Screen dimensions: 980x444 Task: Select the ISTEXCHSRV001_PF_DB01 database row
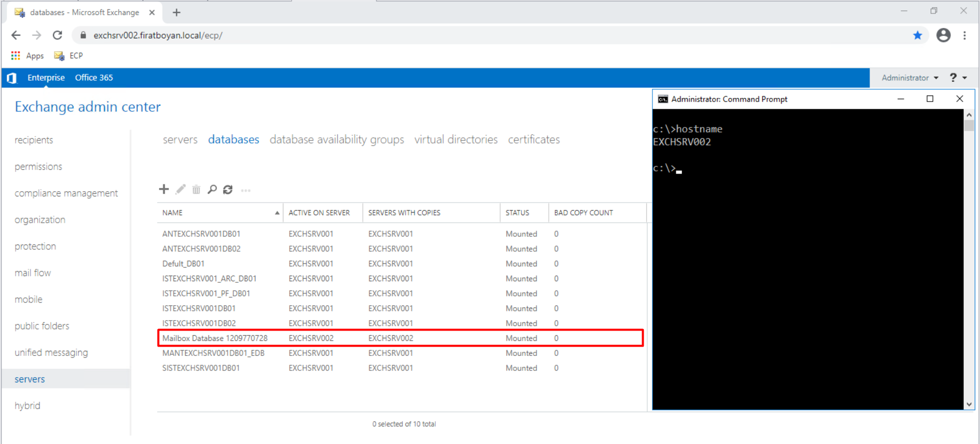click(402, 293)
